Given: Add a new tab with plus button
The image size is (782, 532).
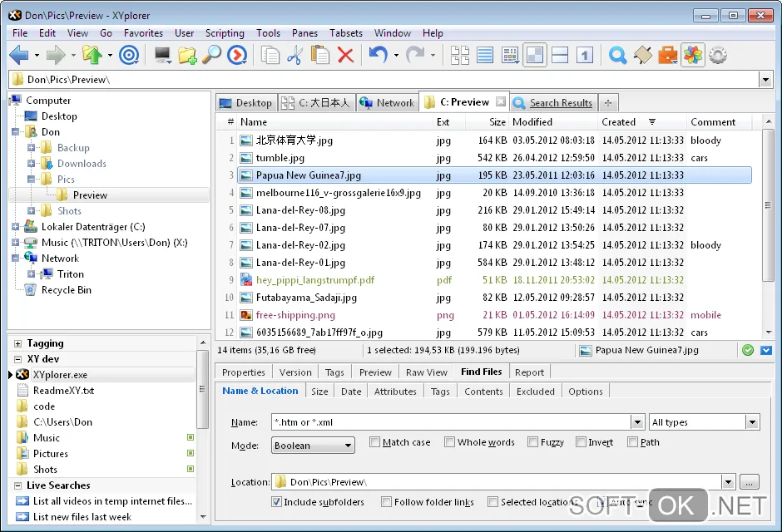Looking at the screenshot, I should pos(607,103).
